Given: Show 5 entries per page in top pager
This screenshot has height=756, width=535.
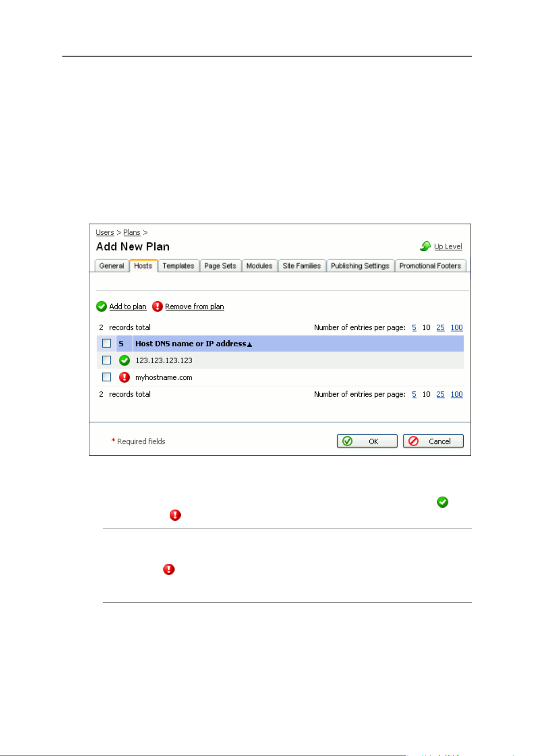Looking at the screenshot, I should (414, 328).
